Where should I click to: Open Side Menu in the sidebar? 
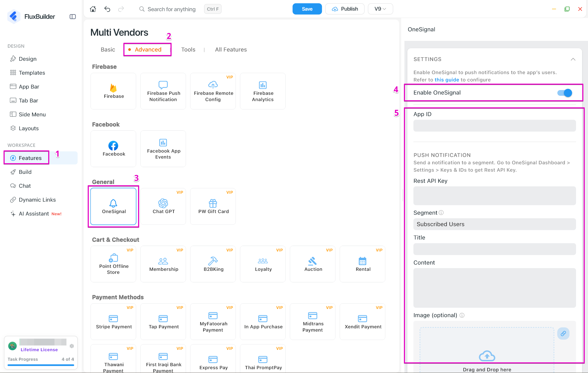point(32,114)
